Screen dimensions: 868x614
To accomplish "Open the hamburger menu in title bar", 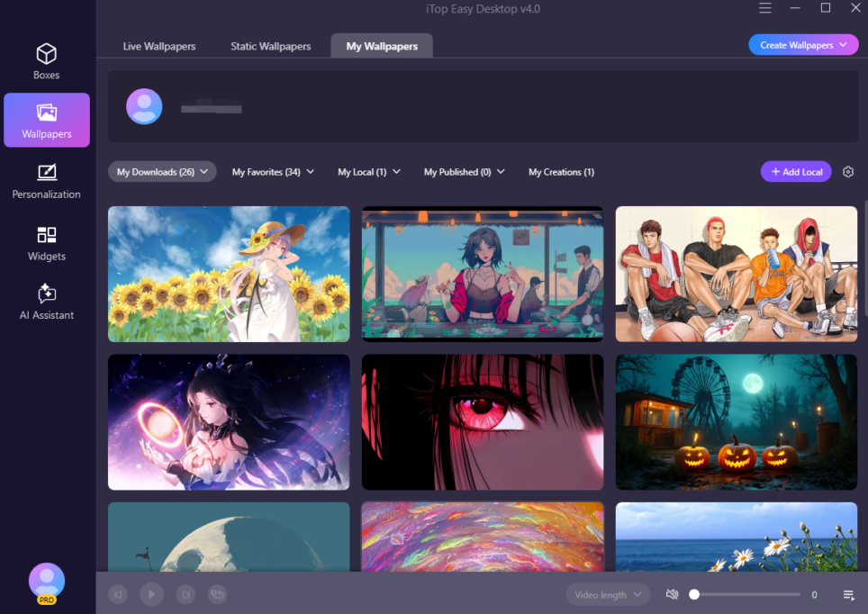I will pyautogui.click(x=765, y=8).
